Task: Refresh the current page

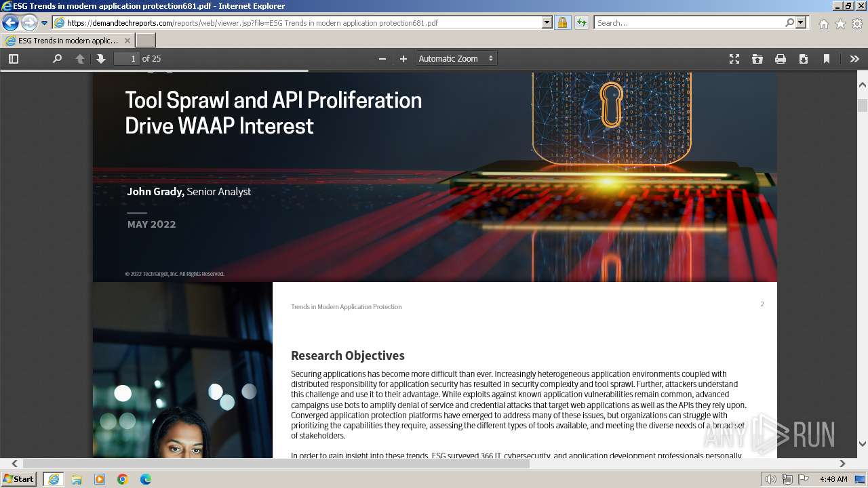Action: (581, 22)
